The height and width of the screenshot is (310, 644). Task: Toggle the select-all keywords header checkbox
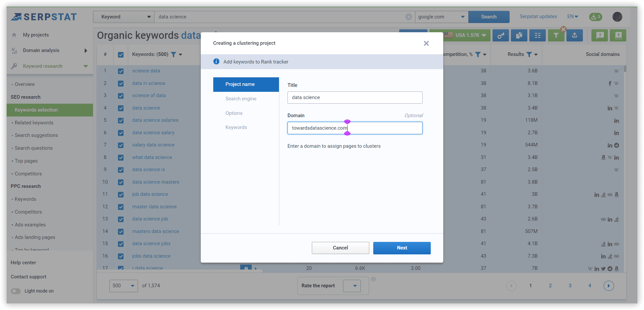click(x=121, y=55)
